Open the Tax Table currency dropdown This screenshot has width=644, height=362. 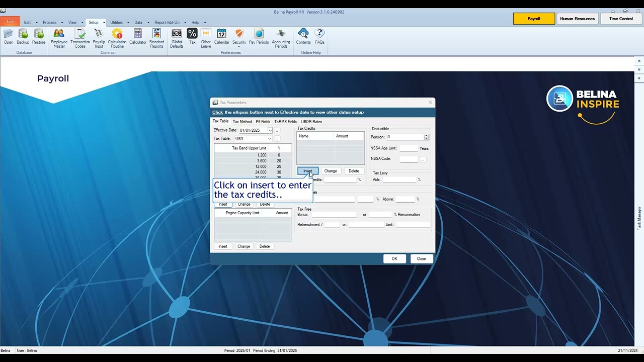point(270,139)
